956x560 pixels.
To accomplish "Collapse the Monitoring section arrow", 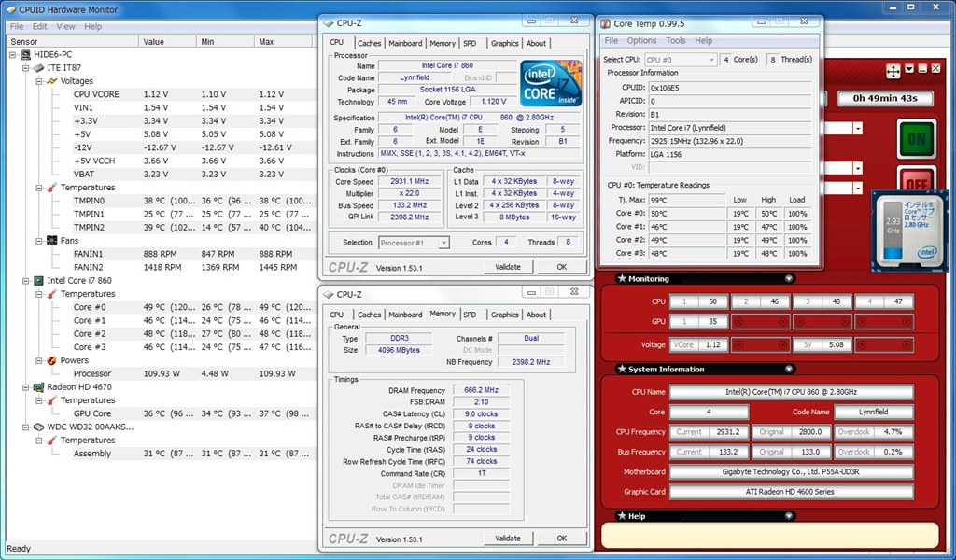I will pos(789,278).
